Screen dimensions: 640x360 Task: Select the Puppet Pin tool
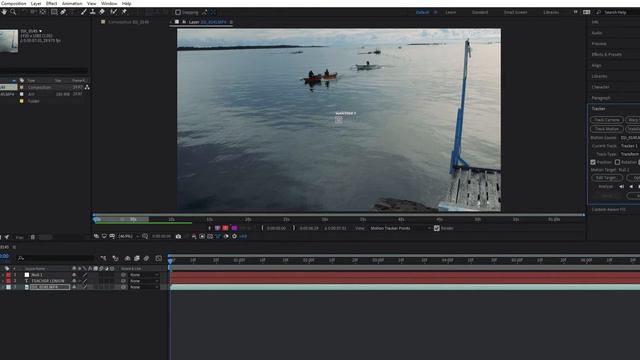pos(124,12)
